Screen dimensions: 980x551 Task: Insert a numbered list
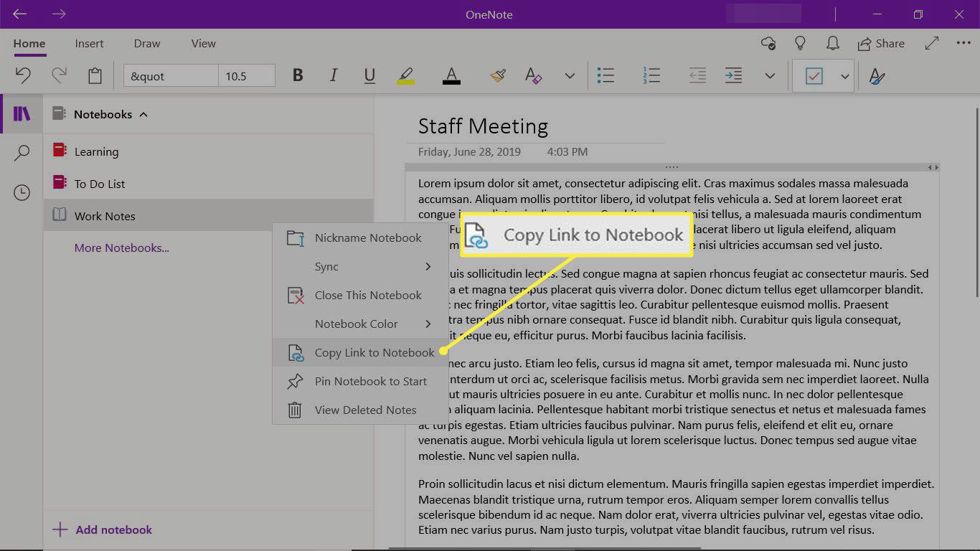[x=651, y=75]
